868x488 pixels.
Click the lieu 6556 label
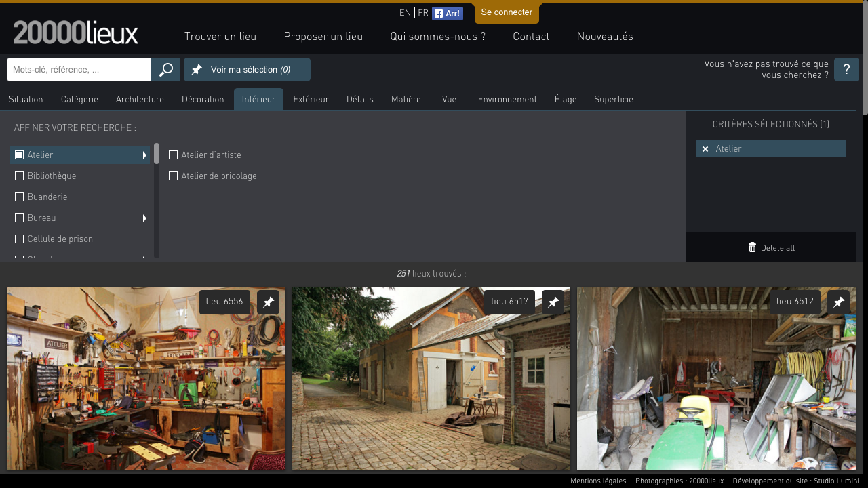pos(224,302)
